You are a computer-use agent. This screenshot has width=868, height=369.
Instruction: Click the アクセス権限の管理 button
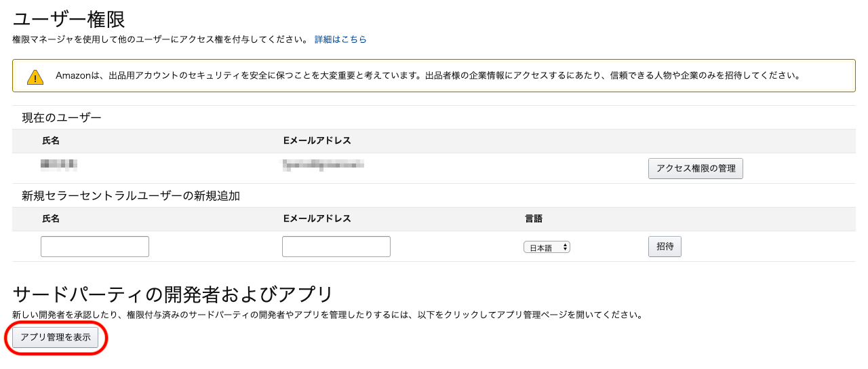[x=695, y=168]
